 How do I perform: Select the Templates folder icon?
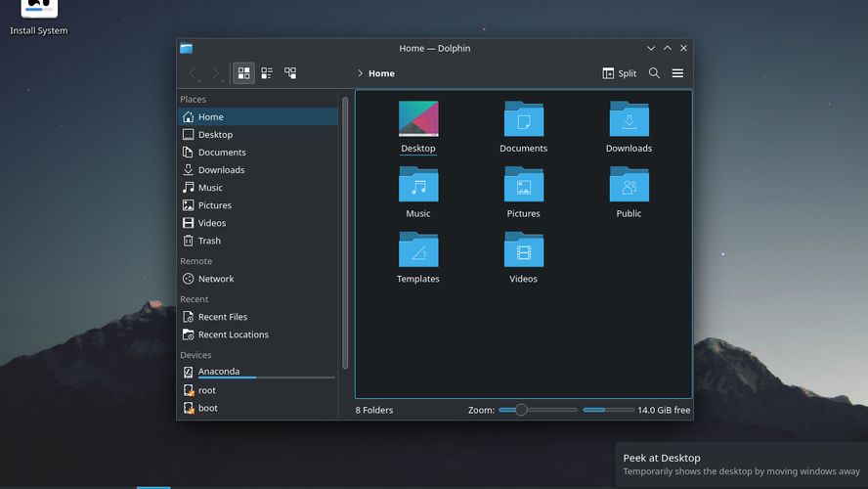coord(418,249)
